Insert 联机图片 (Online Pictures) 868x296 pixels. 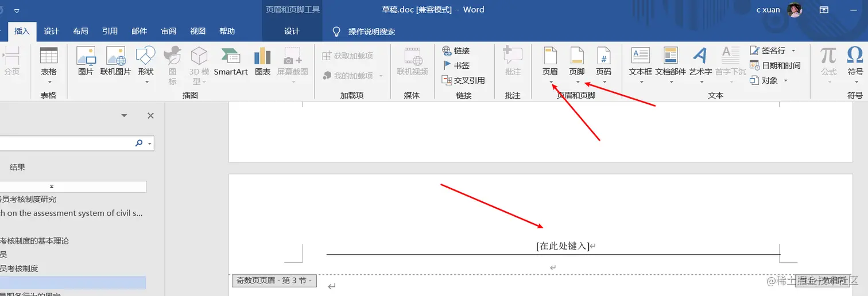(116, 63)
